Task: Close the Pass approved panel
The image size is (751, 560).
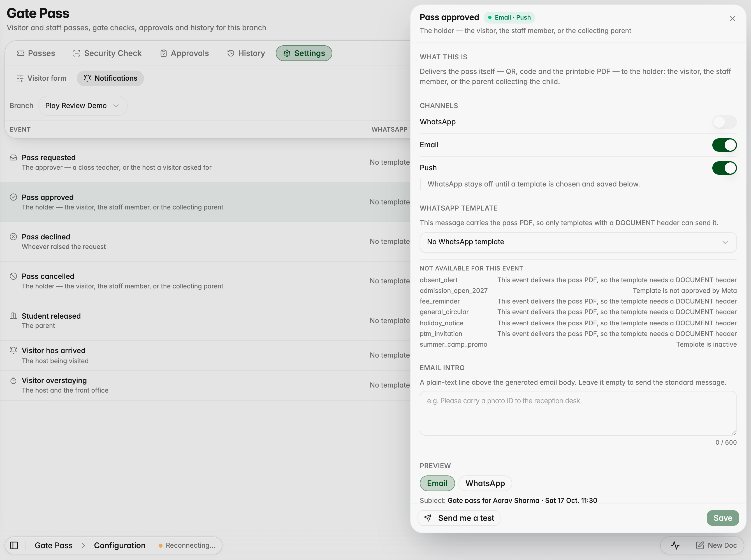Action: [x=732, y=19]
